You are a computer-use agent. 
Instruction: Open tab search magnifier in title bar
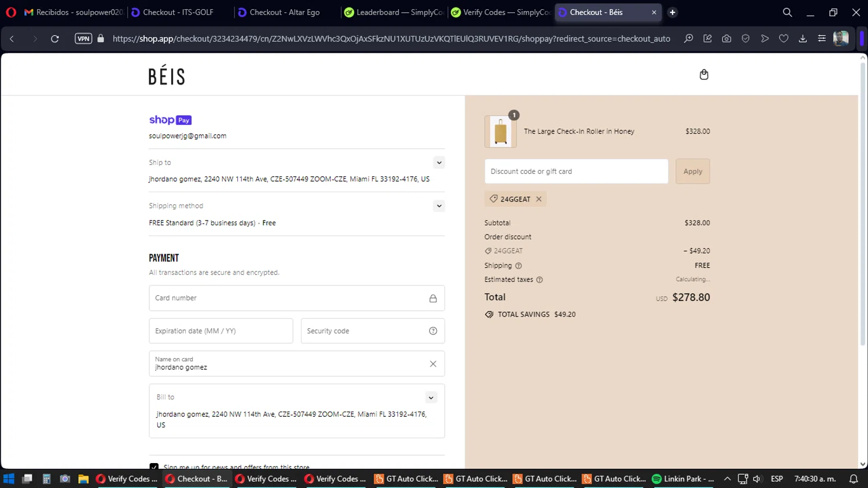[x=787, y=12]
